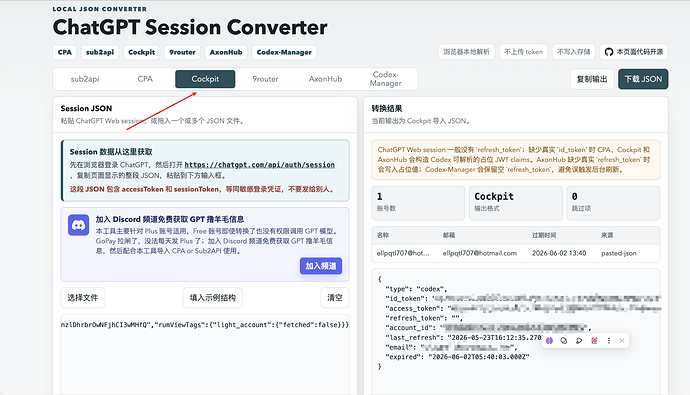
Task: Click the 输出格式 card showing Cockpit
Action: [516, 203]
